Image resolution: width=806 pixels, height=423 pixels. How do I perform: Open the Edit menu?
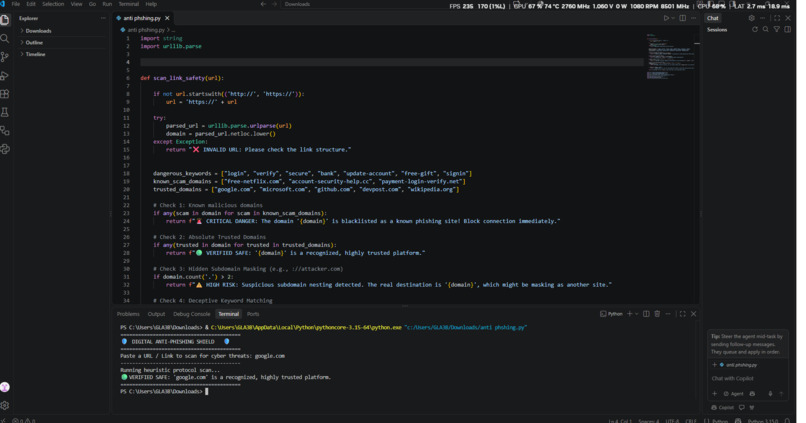click(x=31, y=4)
